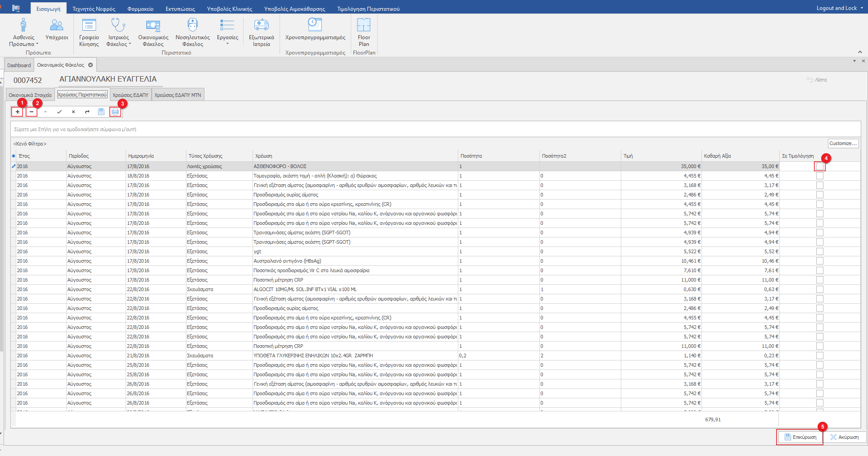Click the Customize... button

843,143
